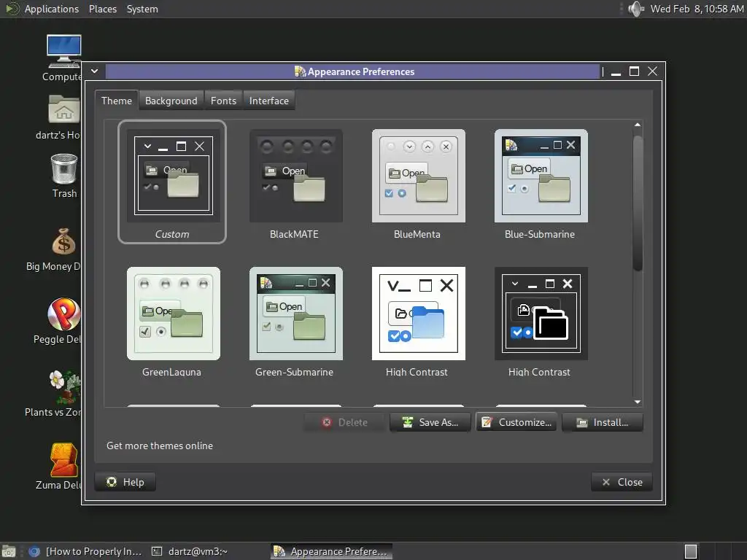Viewport: 747px width, 560px height.
Task: Follow the Get more themes online link
Action: [160, 446]
